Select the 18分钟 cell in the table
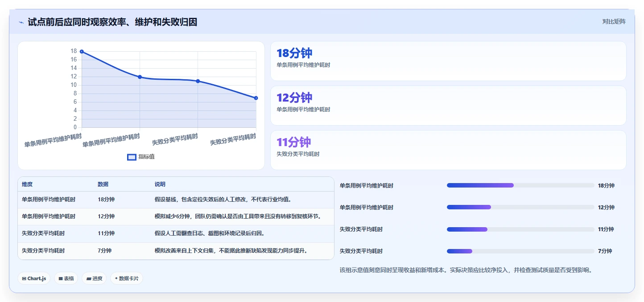The height and width of the screenshot is (302, 644). click(x=106, y=200)
